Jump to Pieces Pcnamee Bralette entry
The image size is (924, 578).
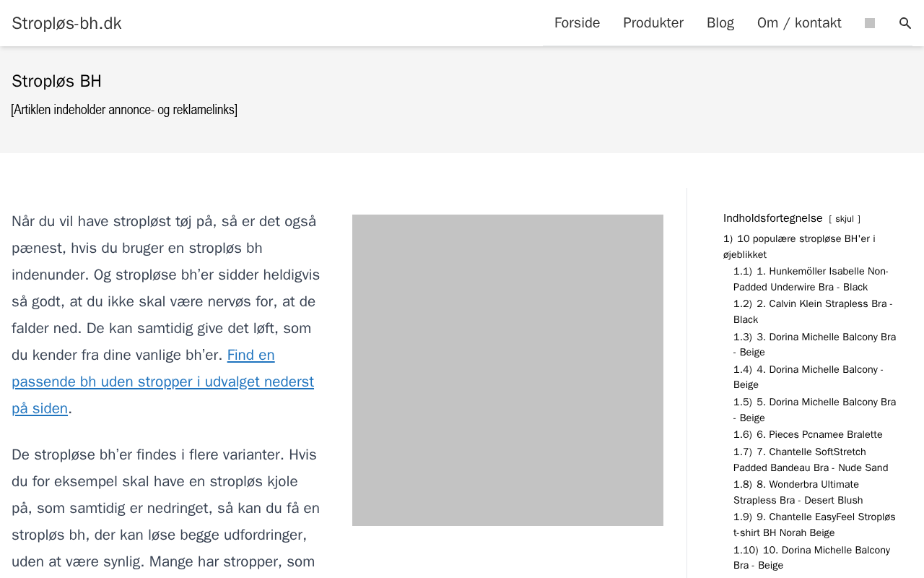point(808,434)
